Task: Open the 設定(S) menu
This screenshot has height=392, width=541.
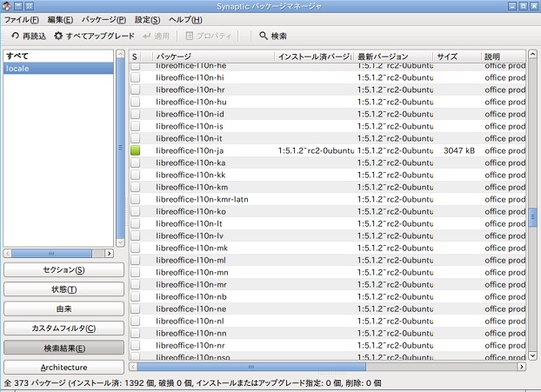Action: [x=147, y=20]
